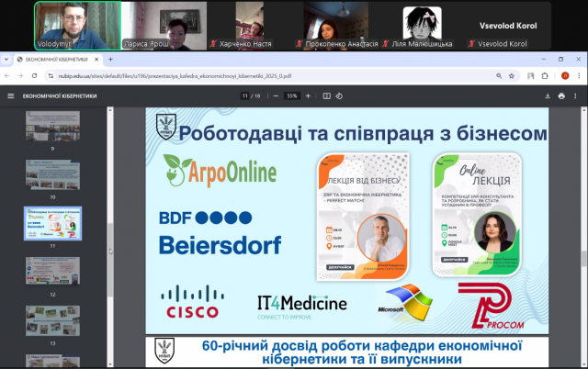Reload the browser page
The height and width of the screenshot is (369, 588).
tap(39, 76)
